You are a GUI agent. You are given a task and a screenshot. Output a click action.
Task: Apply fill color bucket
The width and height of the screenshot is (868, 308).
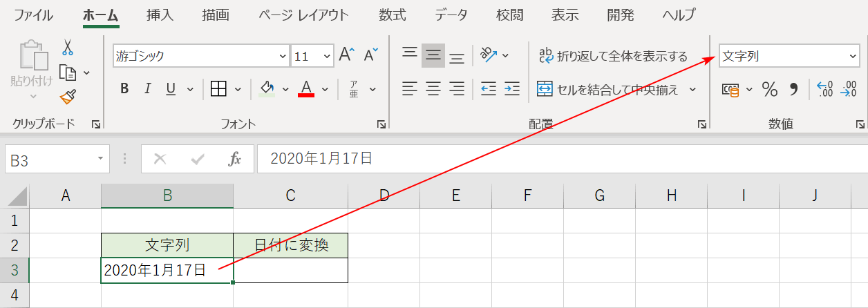click(x=267, y=88)
